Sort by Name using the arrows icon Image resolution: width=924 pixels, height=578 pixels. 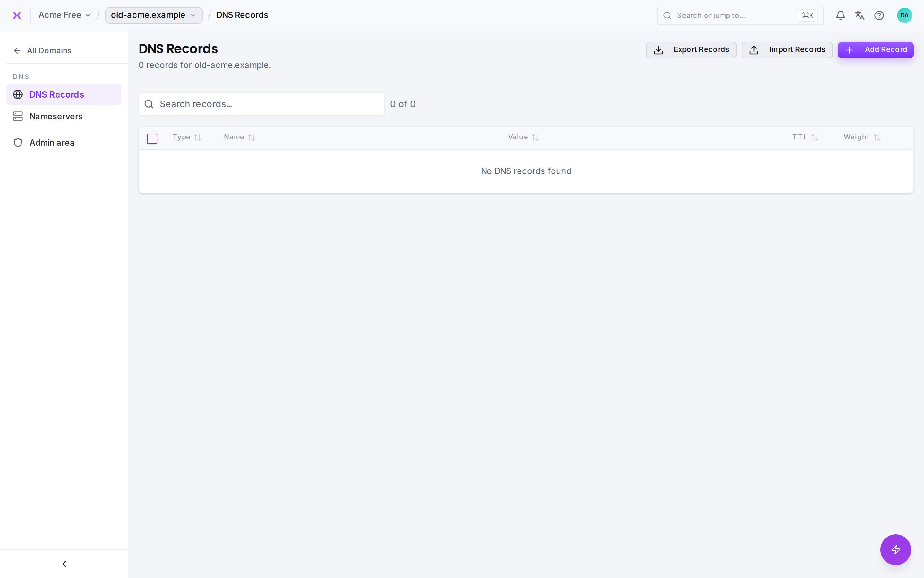click(251, 137)
